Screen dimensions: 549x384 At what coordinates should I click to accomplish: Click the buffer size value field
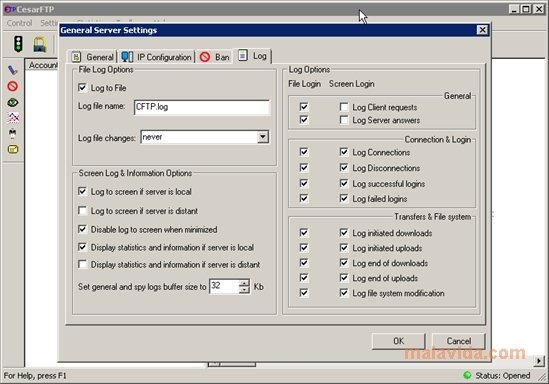pos(224,286)
